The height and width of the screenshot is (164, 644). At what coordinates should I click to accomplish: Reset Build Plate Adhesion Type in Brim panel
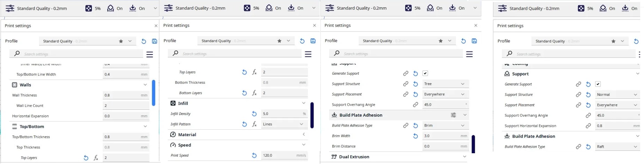pos(416,125)
